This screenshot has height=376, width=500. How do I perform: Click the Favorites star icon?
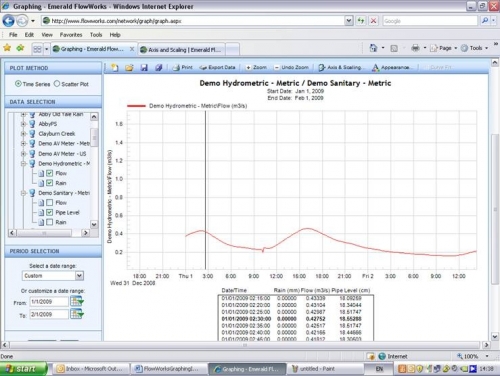coord(7,48)
